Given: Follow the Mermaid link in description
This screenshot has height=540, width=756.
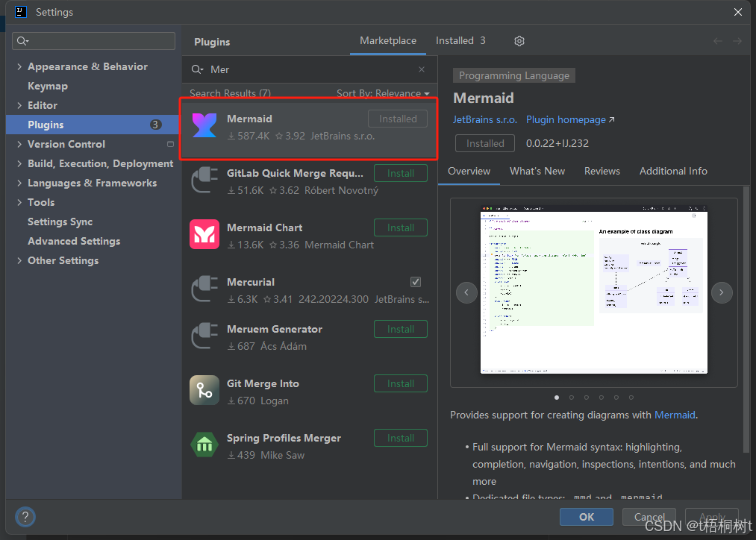Looking at the screenshot, I should (675, 415).
